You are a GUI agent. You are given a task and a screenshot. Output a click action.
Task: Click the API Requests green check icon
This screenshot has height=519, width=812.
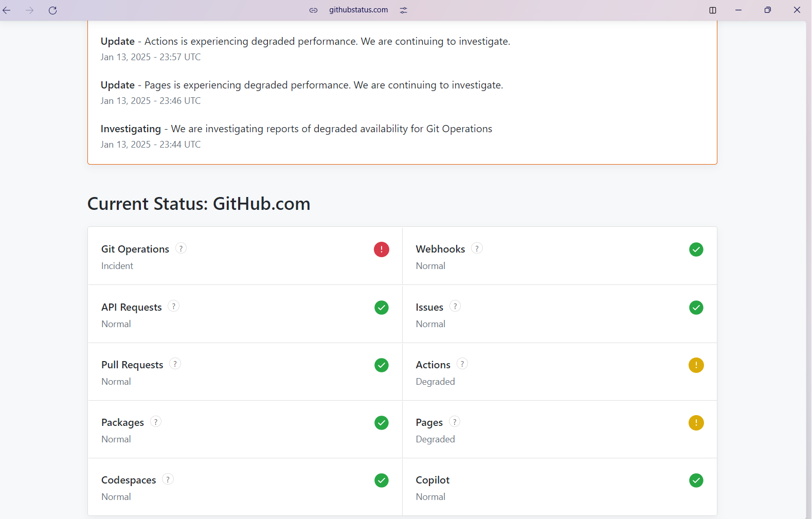point(382,308)
